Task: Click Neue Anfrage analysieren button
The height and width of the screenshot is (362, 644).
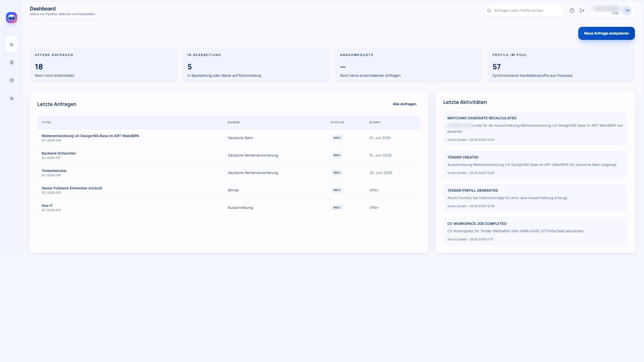Action: pyautogui.click(x=606, y=34)
